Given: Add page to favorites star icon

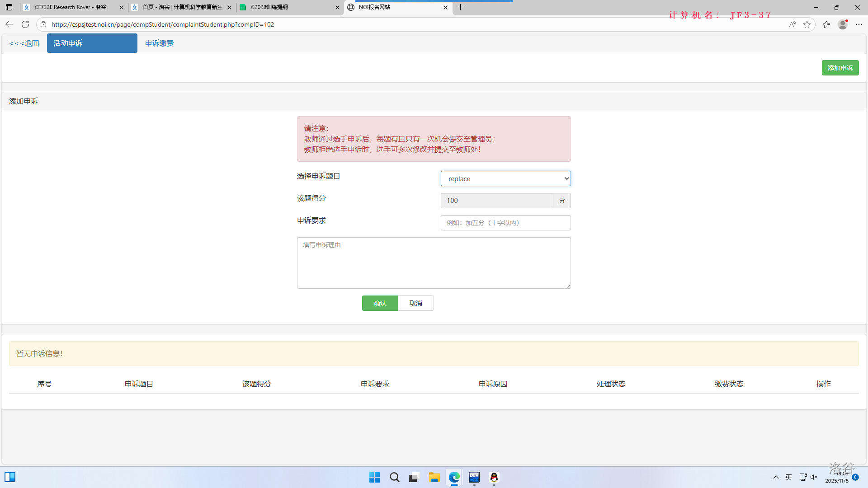Looking at the screenshot, I should 807,24.
